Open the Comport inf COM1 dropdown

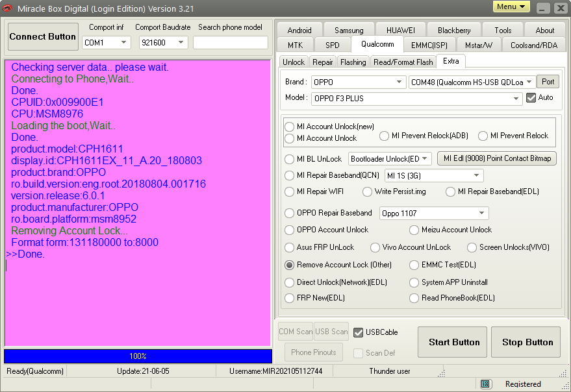(106, 43)
